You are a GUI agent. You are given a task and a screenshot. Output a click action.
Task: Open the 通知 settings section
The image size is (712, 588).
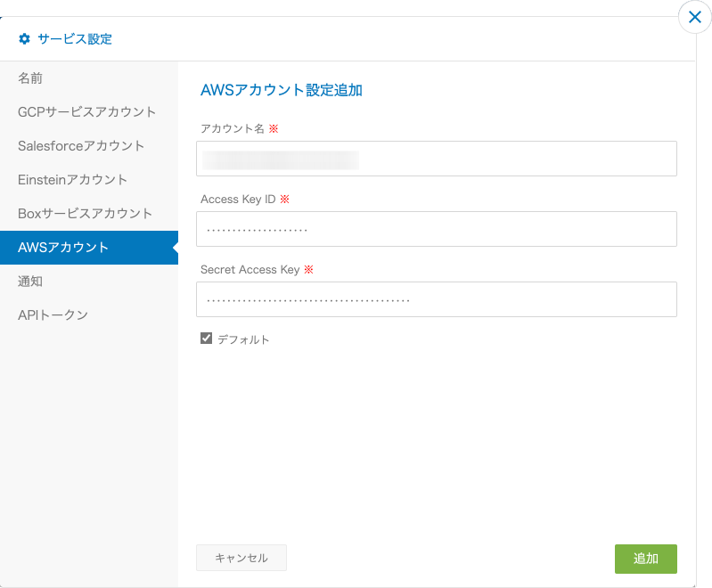pyautogui.click(x=89, y=281)
